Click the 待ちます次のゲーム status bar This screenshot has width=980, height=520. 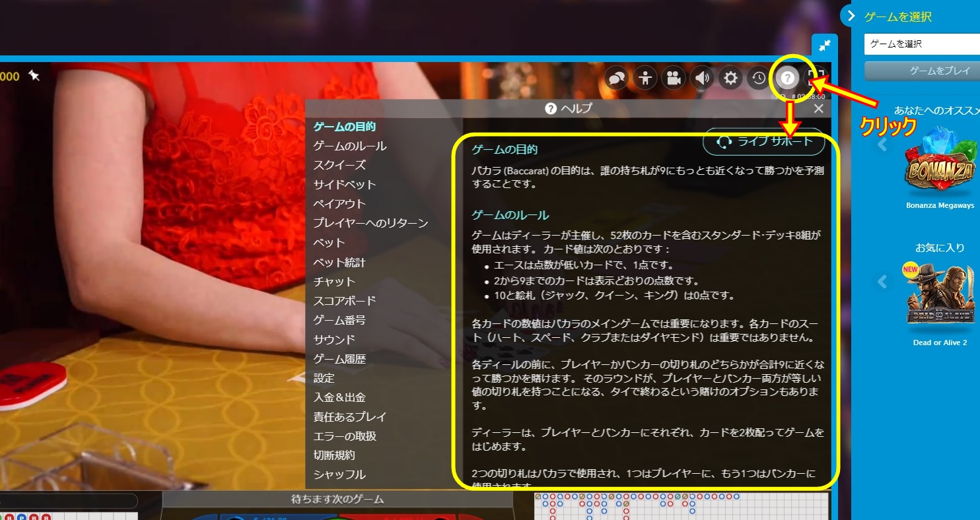(x=337, y=500)
